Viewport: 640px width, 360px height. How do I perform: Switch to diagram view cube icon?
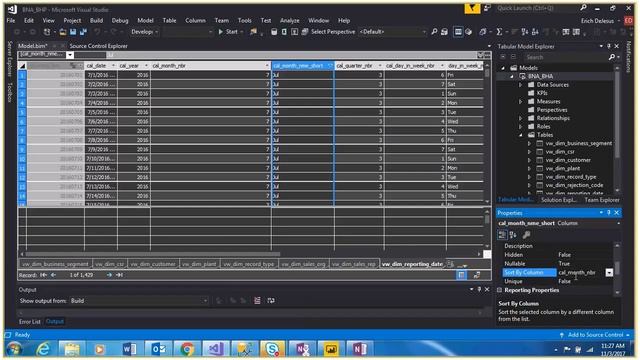tap(469, 32)
